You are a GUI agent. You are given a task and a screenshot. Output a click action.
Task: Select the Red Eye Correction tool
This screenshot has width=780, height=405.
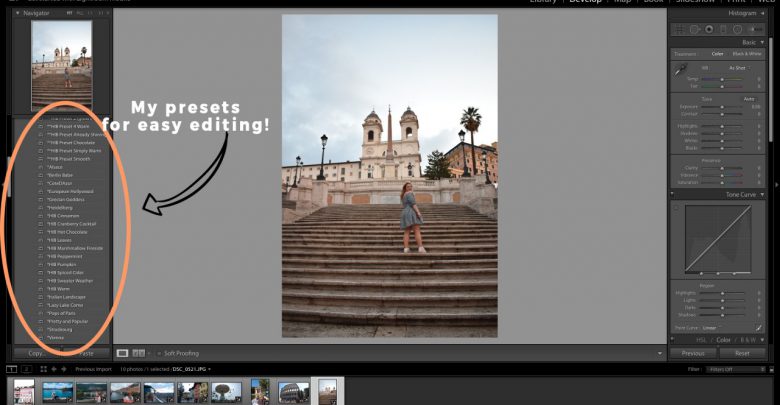pyautogui.click(x=709, y=30)
